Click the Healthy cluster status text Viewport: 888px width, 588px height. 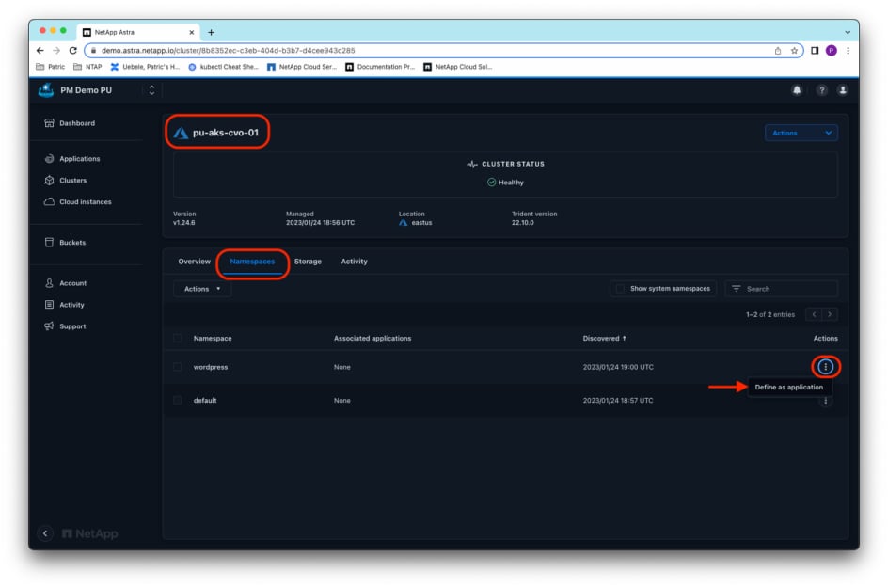511,183
